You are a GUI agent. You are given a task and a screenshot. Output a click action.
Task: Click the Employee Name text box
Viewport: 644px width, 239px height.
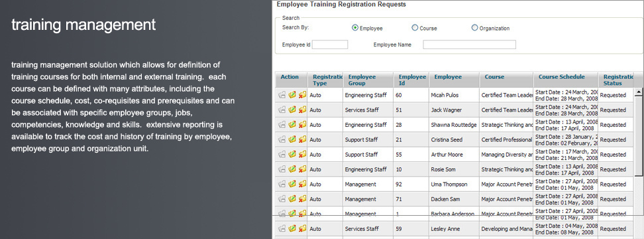tap(470, 44)
